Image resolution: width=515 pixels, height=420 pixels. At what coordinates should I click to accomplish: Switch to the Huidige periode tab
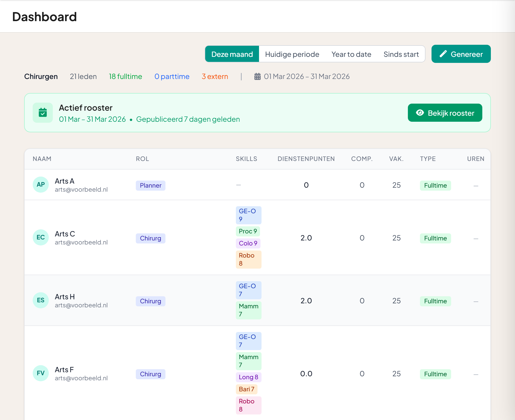pyautogui.click(x=292, y=54)
